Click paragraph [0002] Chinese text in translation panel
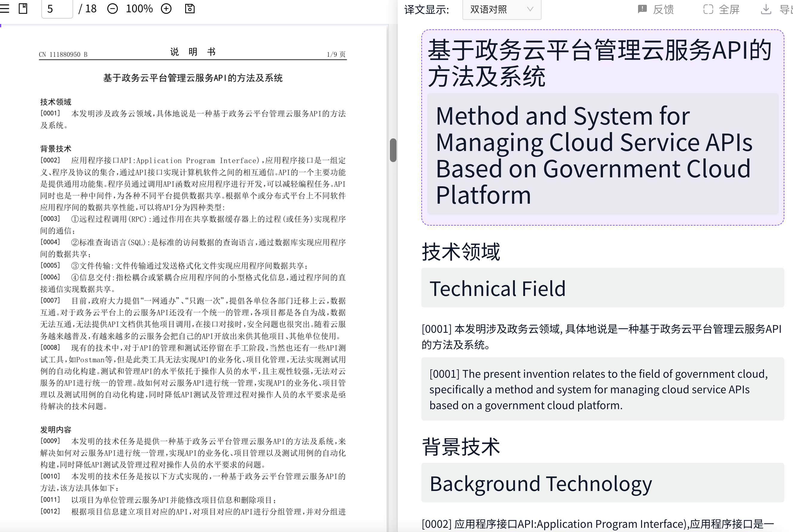Image resolution: width=793 pixels, height=532 pixels. [x=601, y=523]
